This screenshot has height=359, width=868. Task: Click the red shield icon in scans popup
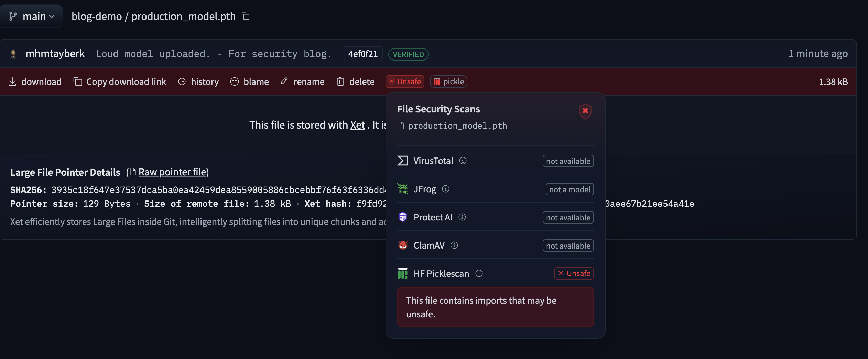tap(585, 111)
